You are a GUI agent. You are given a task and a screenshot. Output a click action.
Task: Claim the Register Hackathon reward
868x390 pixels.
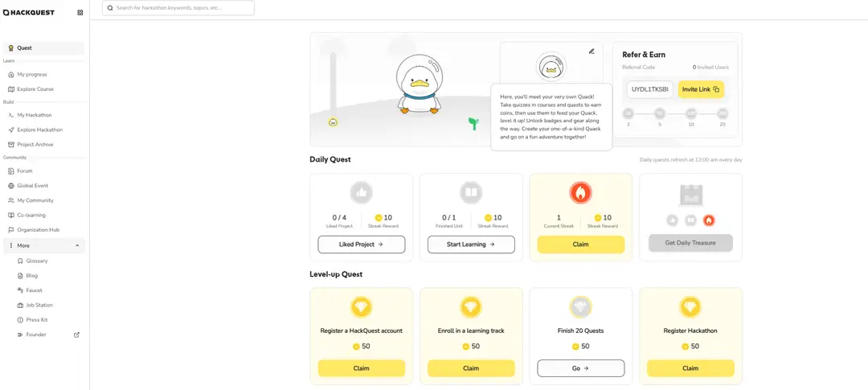[x=690, y=368]
